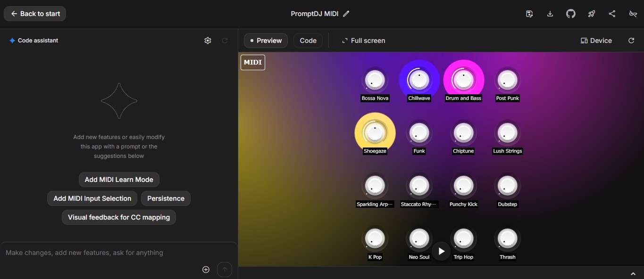Select the Preview tab
Image resolution: width=644 pixels, height=279 pixels.
tap(266, 41)
